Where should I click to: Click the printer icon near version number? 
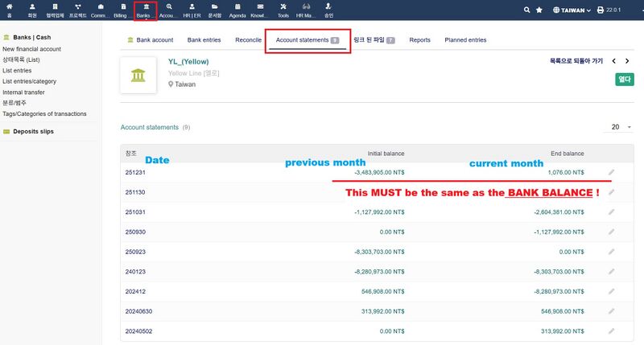[601, 10]
